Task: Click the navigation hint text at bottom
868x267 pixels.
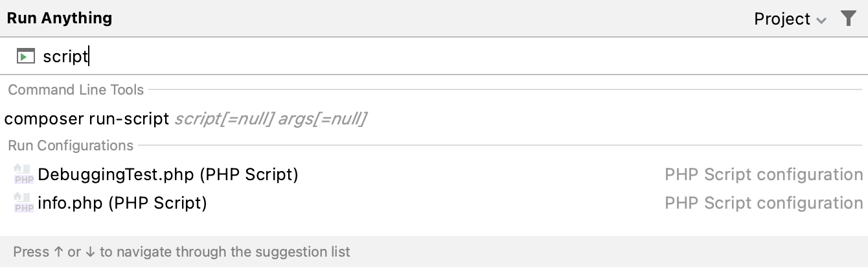Action: pyautogui.click(x=181, y=251)
